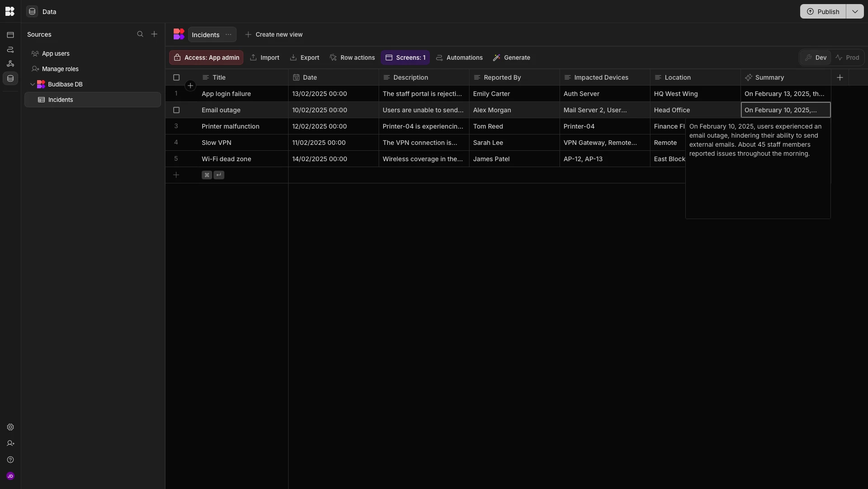This screenshot has height=489, width=868.
Task: Switch to the Prod environment
Action: 848,58
